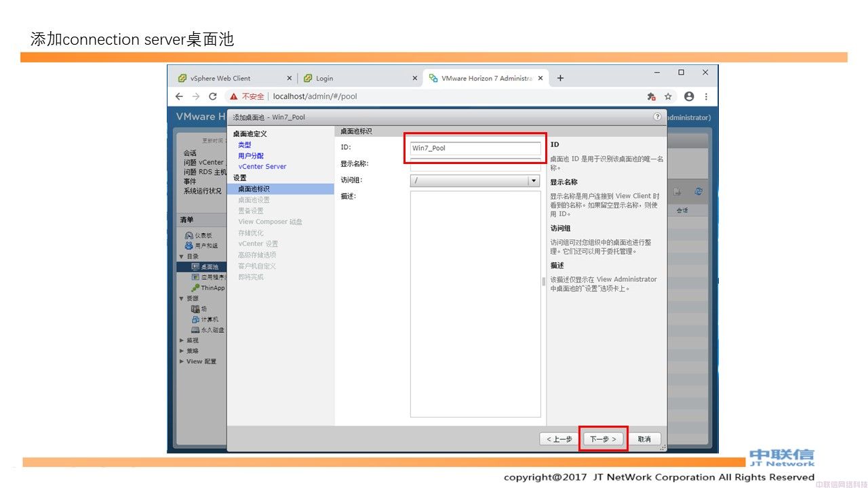Go to the 用户分配 wizard step
The width and height of the screenshot is (868, 488).
tap(251, 156)
